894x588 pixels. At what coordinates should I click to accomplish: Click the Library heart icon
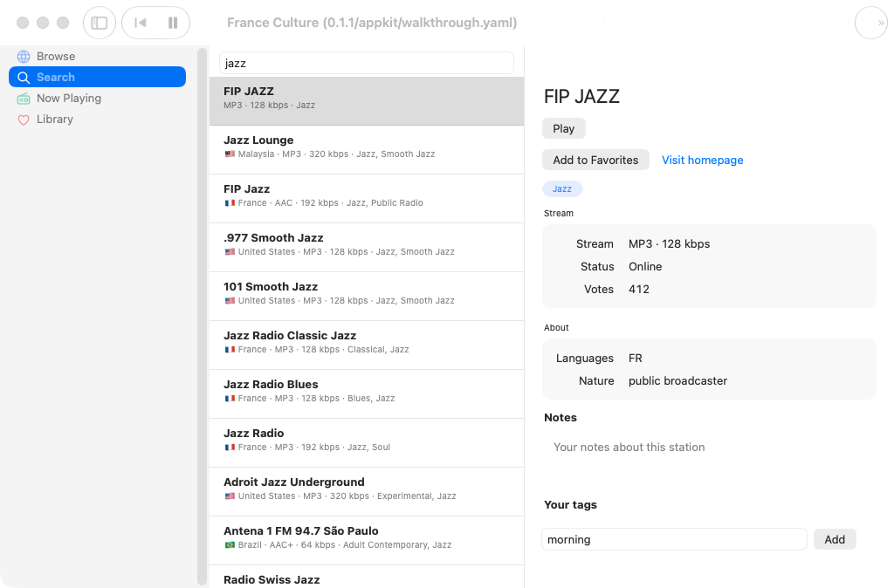[24, 120]
